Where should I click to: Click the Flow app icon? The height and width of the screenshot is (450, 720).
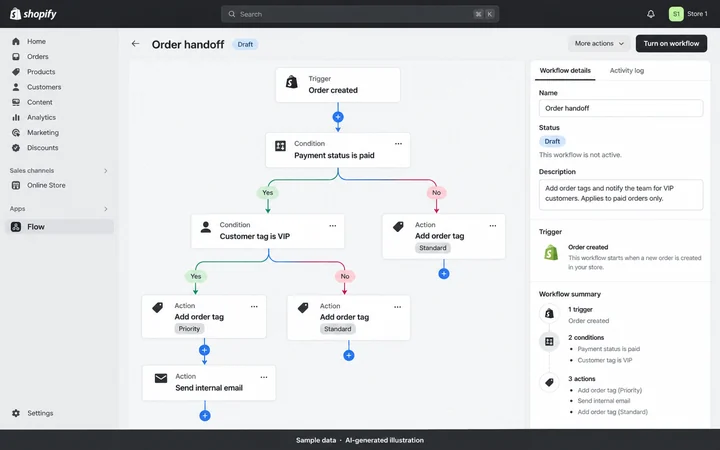pyautogui.click(x=16, y=226)
